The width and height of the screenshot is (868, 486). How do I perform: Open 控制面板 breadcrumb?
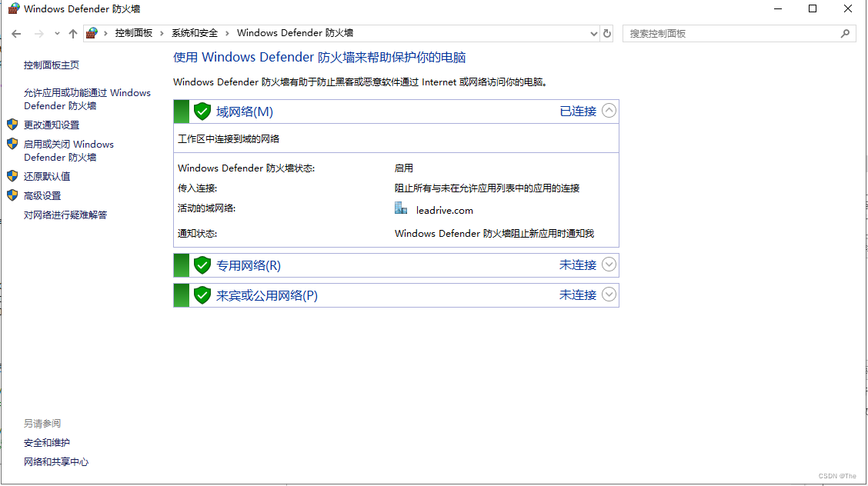133,33
